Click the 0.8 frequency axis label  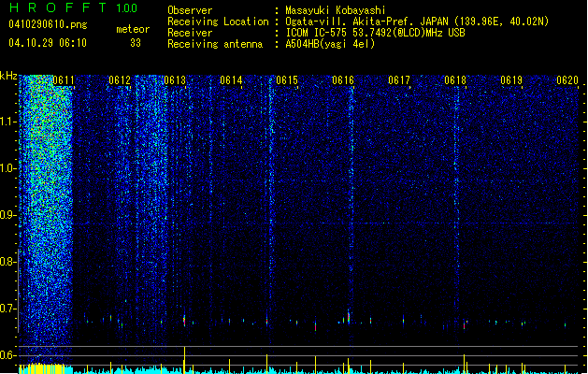[x=7, y=262]
